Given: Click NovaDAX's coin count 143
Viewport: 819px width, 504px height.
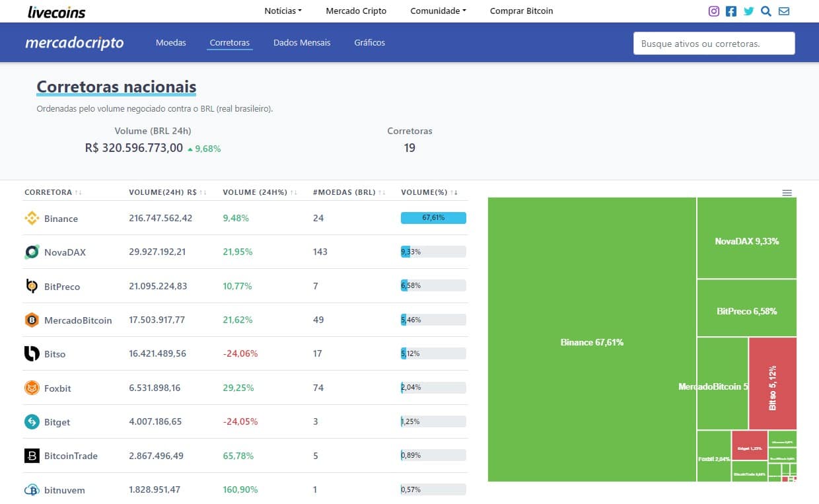Looking at the screenshot, I should 320,252.
